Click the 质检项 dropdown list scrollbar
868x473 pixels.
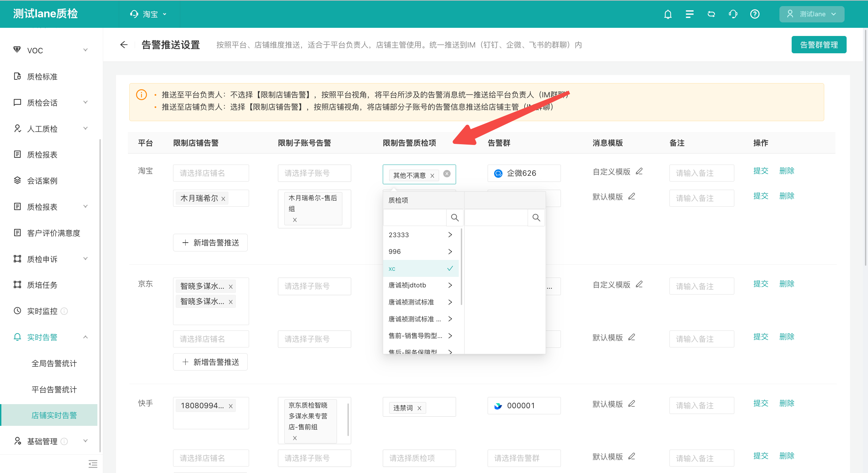(x=461, y=266)
